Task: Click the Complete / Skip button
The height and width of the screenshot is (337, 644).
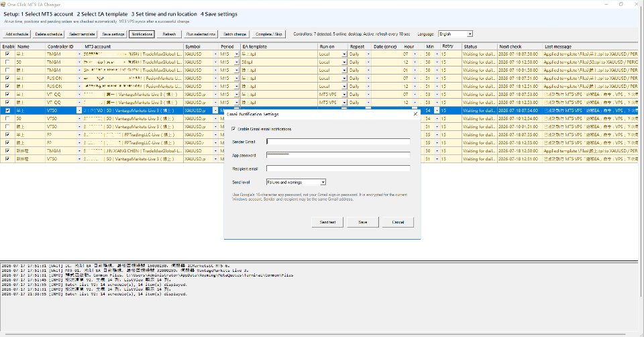Action: (268, 34)
